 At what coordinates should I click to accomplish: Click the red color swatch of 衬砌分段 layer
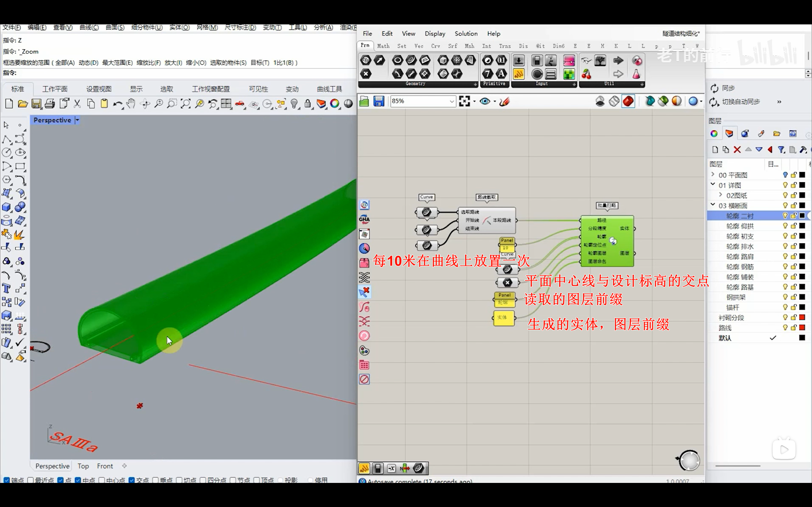pos(802,317)
